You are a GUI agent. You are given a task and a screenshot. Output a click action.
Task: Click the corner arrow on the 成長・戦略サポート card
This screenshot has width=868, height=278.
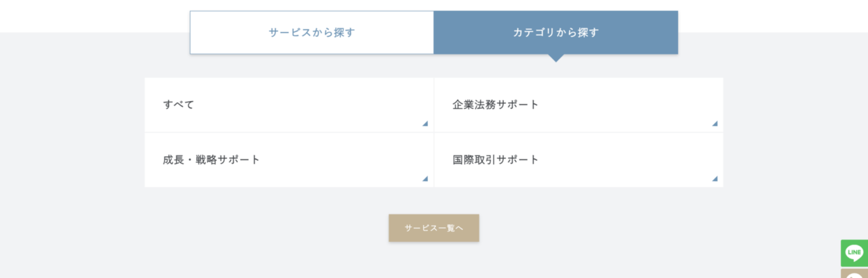coord(425,179)
